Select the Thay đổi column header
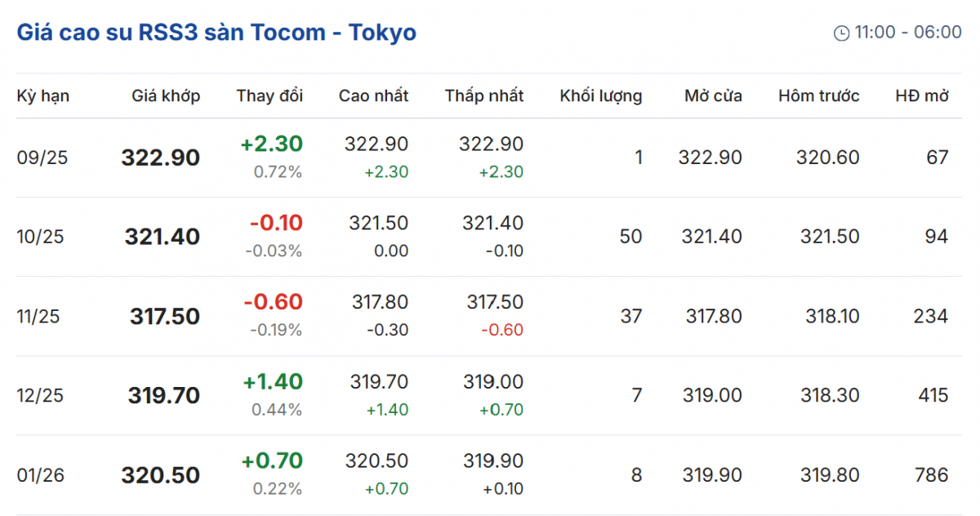Image resolution: width=980 pixels, height=516 pixels. [269, 96]
